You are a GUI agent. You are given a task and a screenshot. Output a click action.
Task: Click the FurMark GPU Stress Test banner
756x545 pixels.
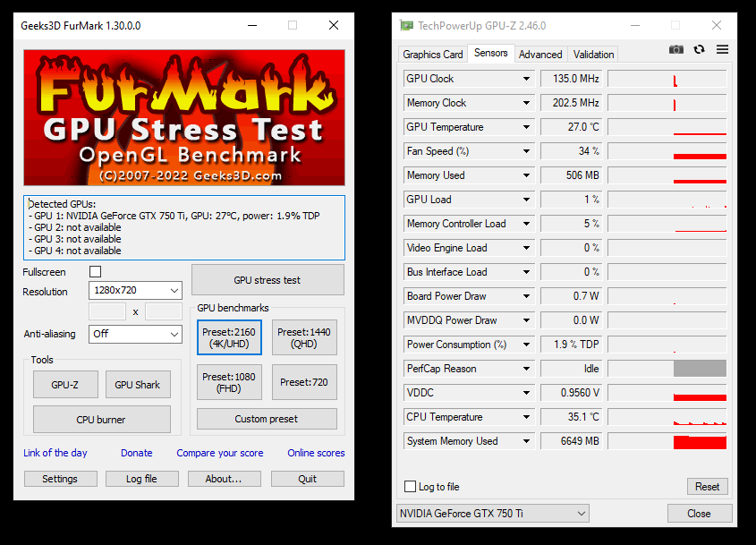click(x=184, y=117)
